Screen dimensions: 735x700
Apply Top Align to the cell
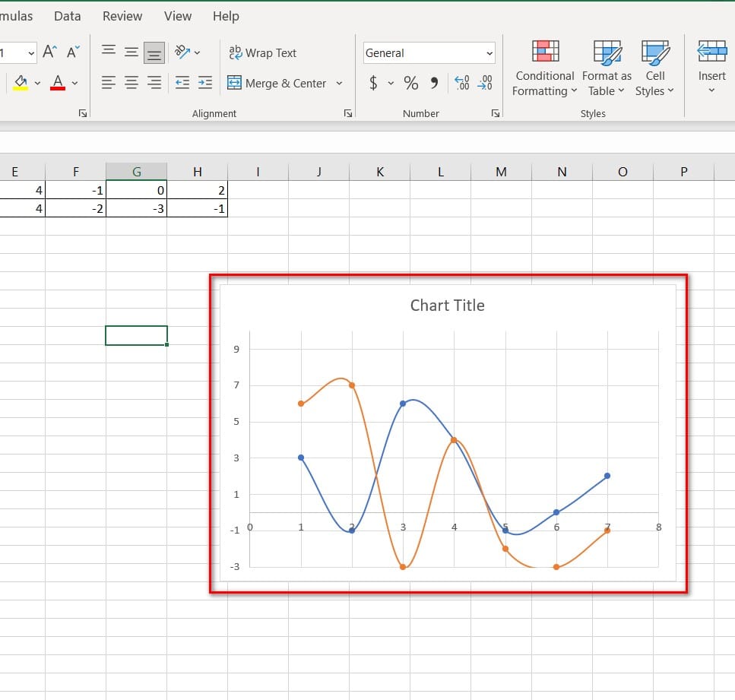pyautogui.click(x=109, y=52)
